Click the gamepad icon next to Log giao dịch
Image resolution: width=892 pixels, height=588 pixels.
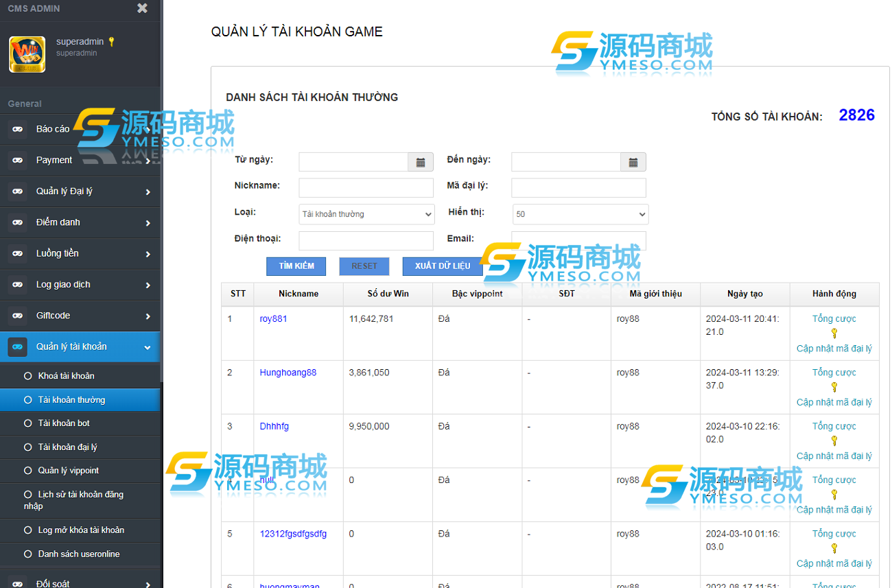coord(18,285)
